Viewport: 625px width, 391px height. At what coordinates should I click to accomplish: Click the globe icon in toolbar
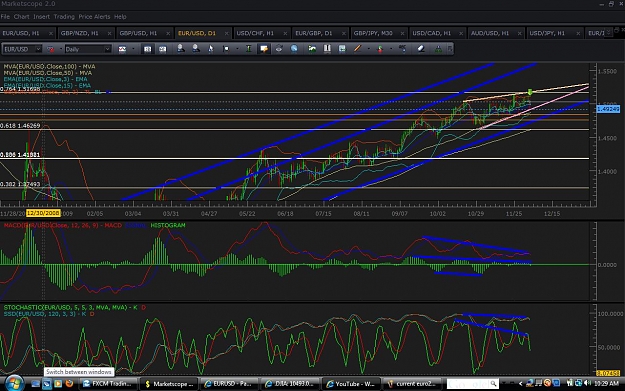click(x=294, y=49)
